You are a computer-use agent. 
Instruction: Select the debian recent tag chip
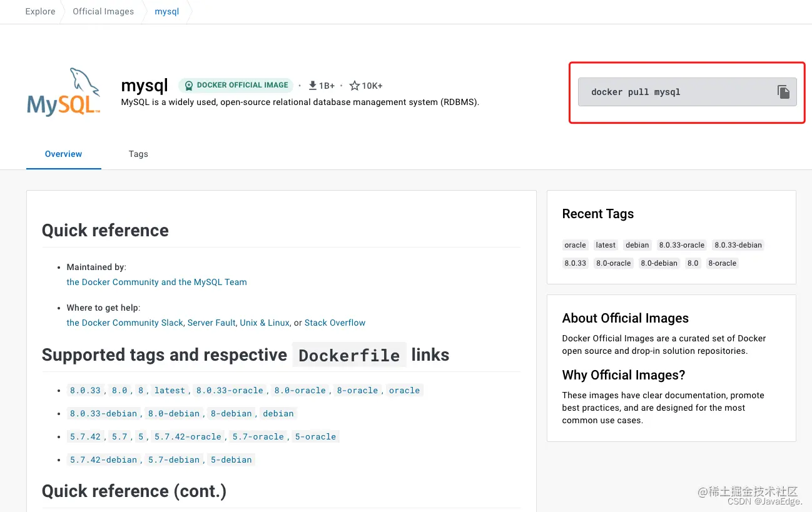point(637,245)
